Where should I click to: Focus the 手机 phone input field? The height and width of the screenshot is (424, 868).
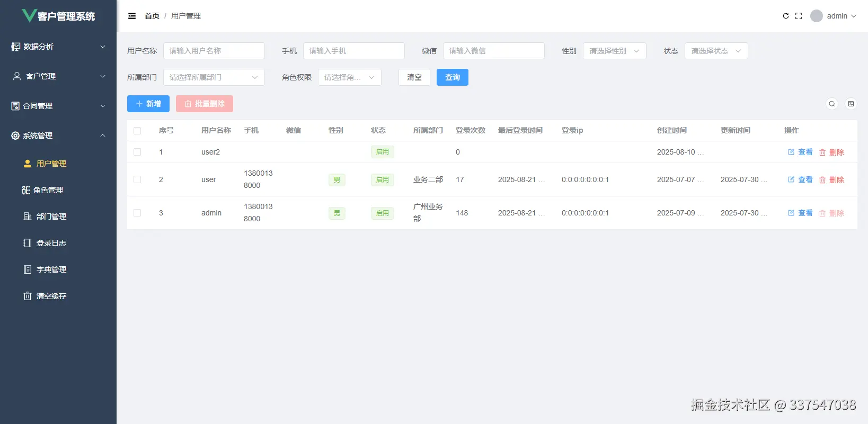[x=354, y=51]
